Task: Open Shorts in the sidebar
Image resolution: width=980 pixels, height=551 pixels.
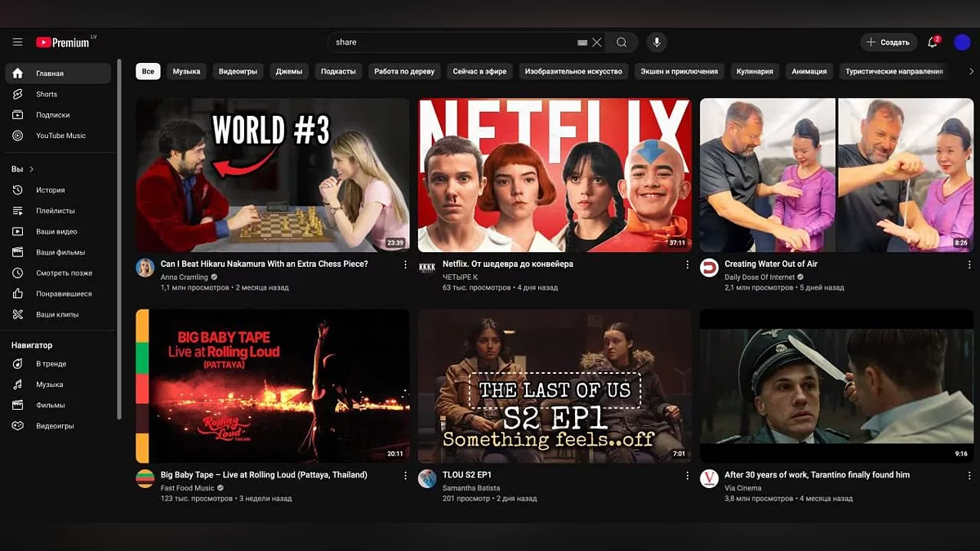Action: (47, 95)
